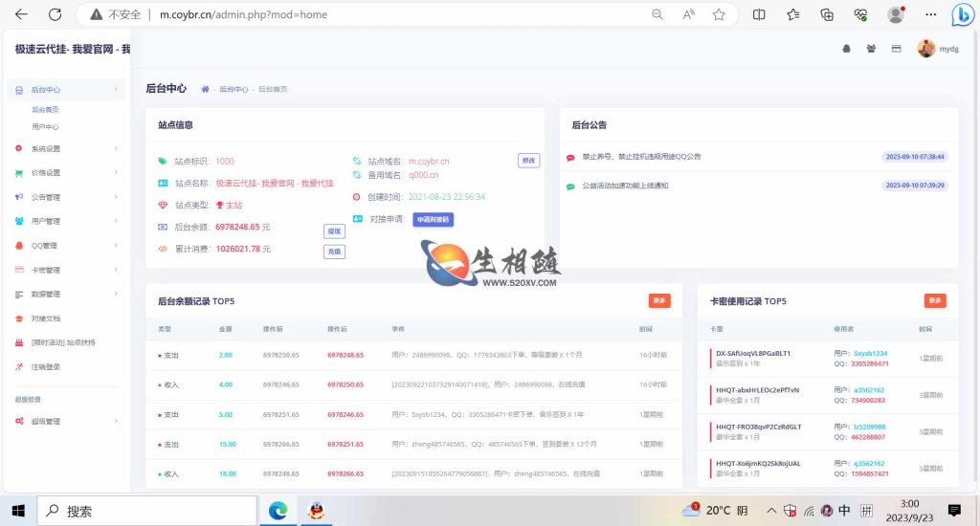Expand the 用户管理 chevron
Screen dimensions: 980x526
(116, 221)
